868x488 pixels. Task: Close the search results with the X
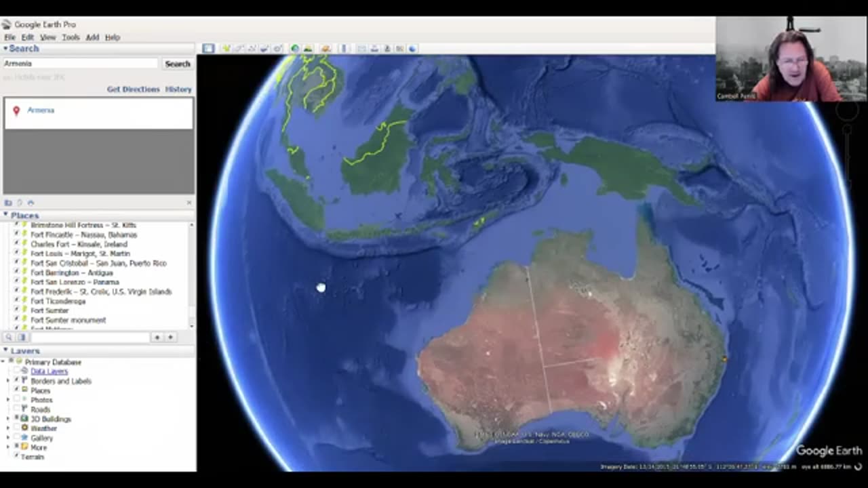click(x=189, y=203)
